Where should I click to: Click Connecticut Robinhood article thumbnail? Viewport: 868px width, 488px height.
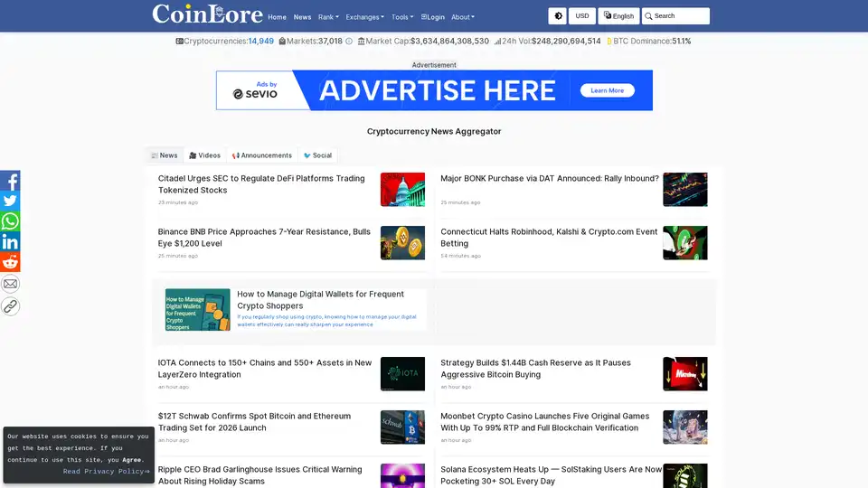[685, 242]
